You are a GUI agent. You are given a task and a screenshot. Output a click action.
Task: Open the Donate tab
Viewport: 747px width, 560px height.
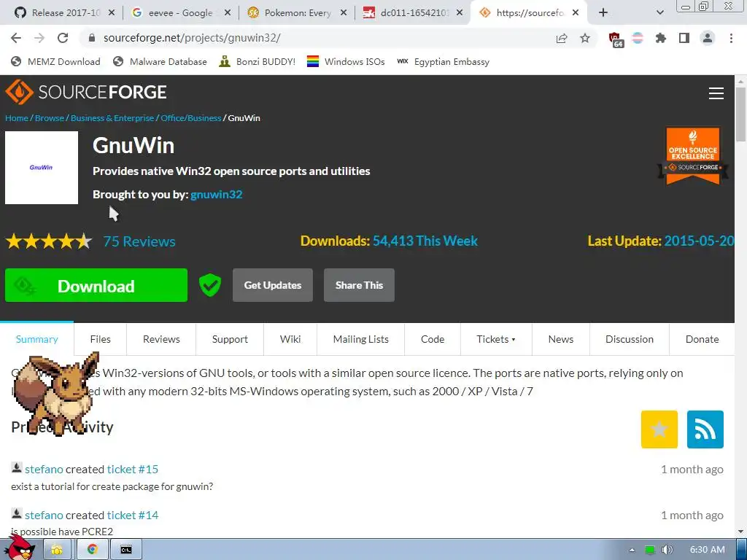click(x=702, y=339)
